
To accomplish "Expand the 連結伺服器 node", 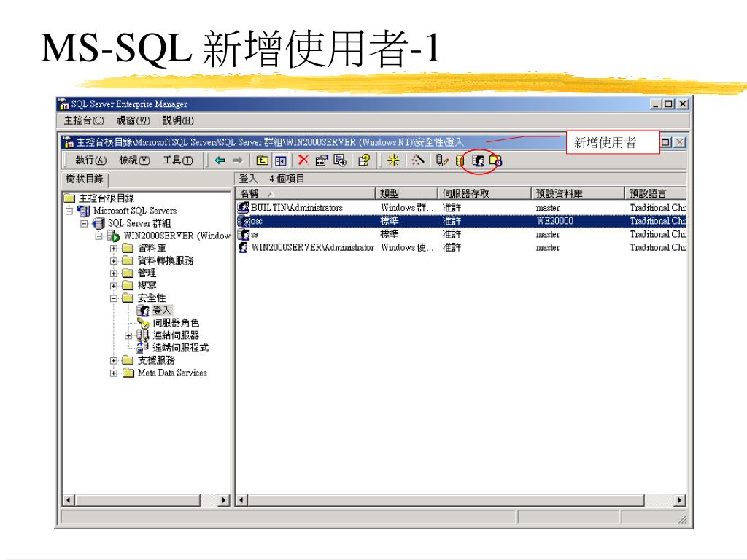I will tap(128, 335).
